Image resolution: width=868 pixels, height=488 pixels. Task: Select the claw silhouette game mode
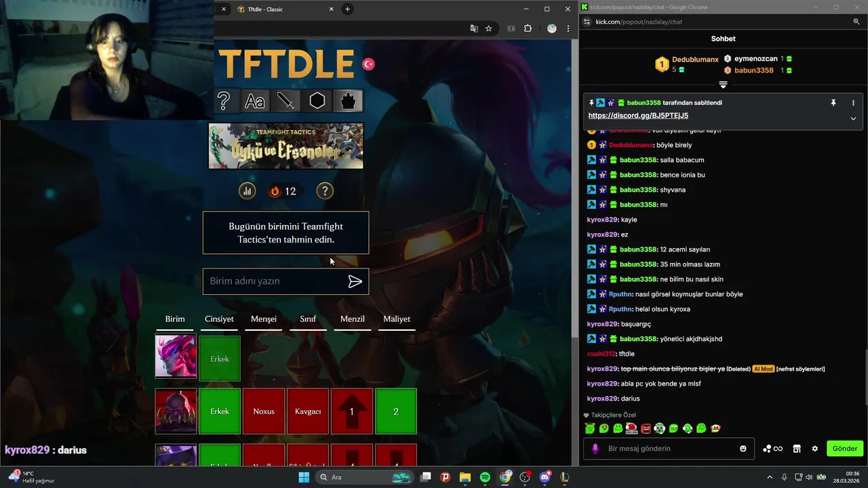click(349, 101)
